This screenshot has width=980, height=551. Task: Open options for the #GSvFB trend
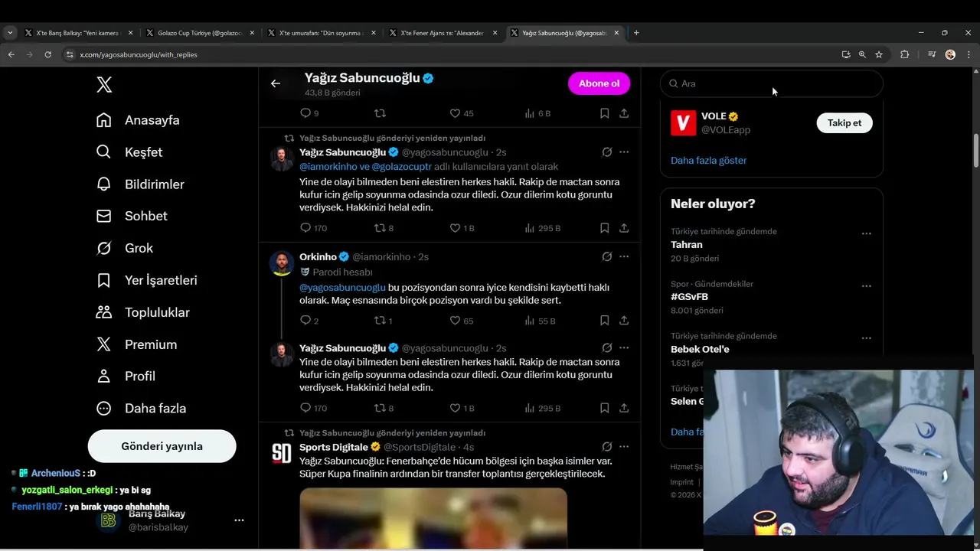click(866, 286)
